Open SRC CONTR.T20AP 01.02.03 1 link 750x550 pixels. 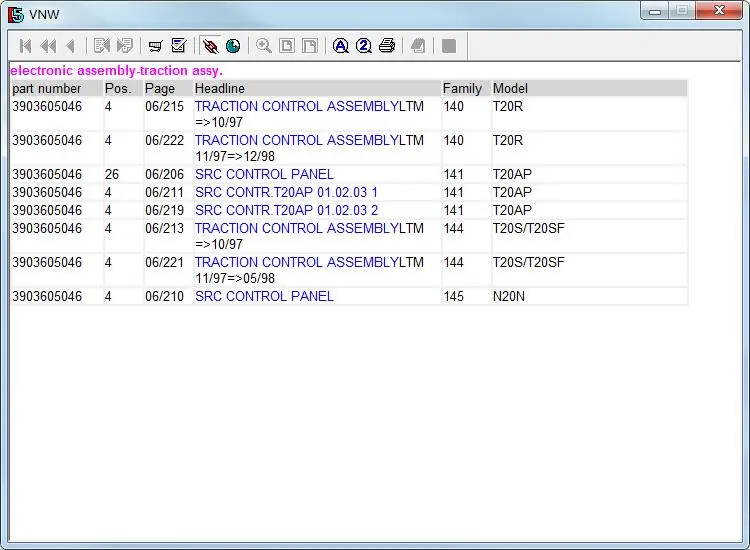tap(286, 192)
